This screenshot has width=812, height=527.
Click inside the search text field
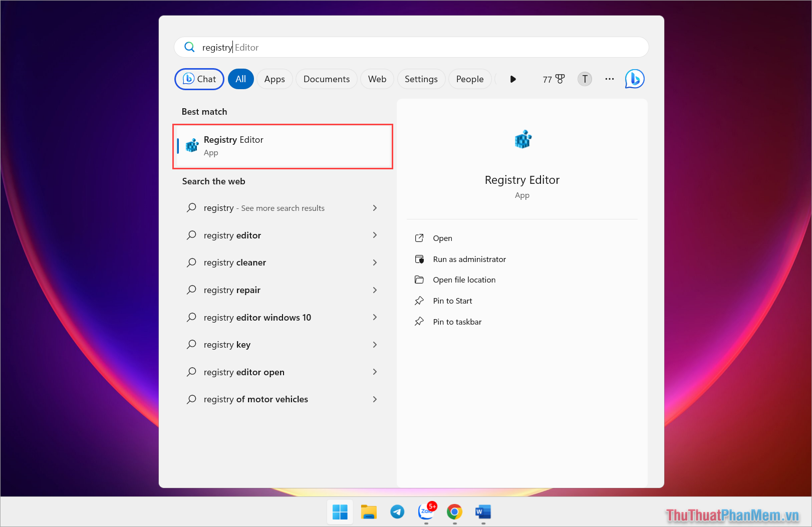(x=351, y=47)
